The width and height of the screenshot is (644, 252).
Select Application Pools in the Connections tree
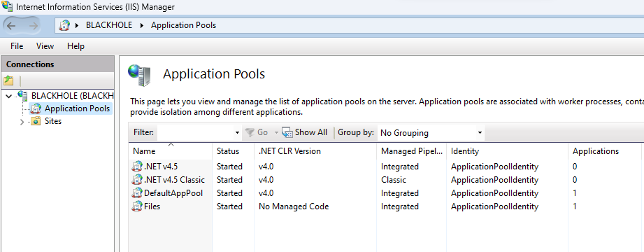(77, 108)
